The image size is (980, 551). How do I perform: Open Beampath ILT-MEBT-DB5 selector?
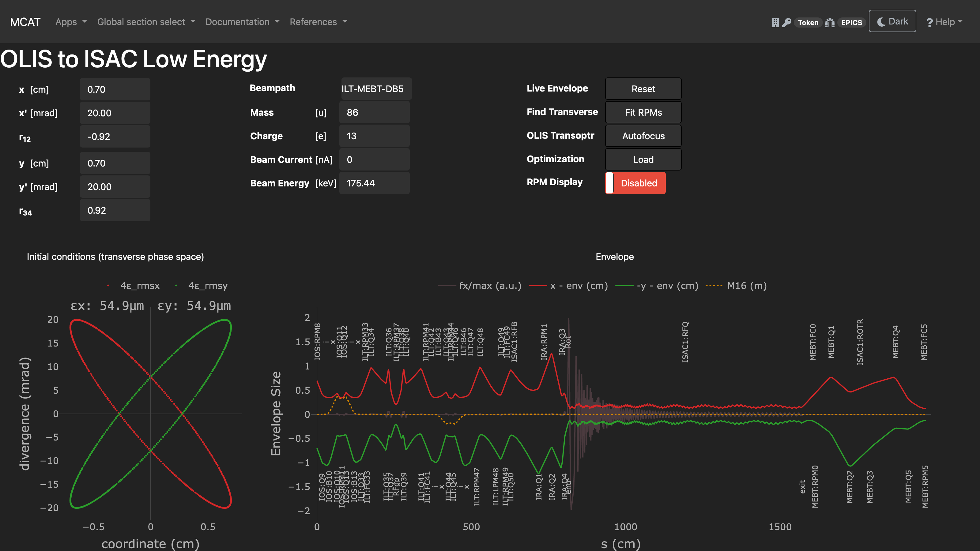[376, 88]
